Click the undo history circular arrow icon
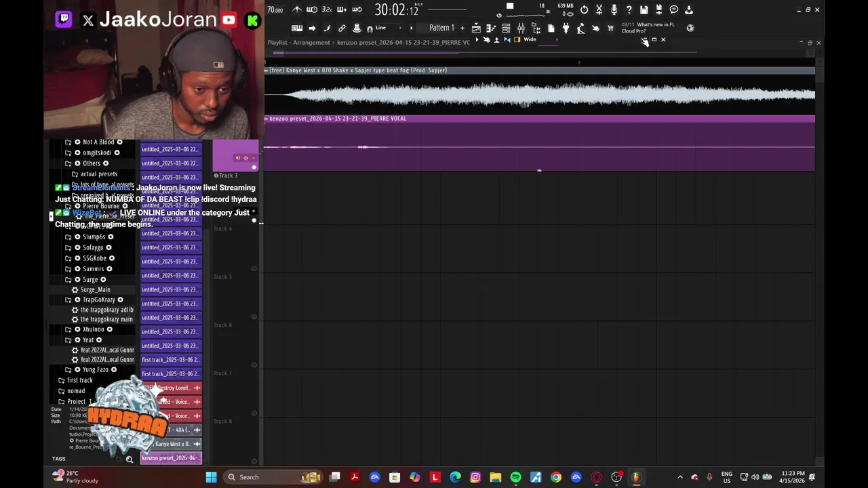868x488 pixels. (584, 9)
